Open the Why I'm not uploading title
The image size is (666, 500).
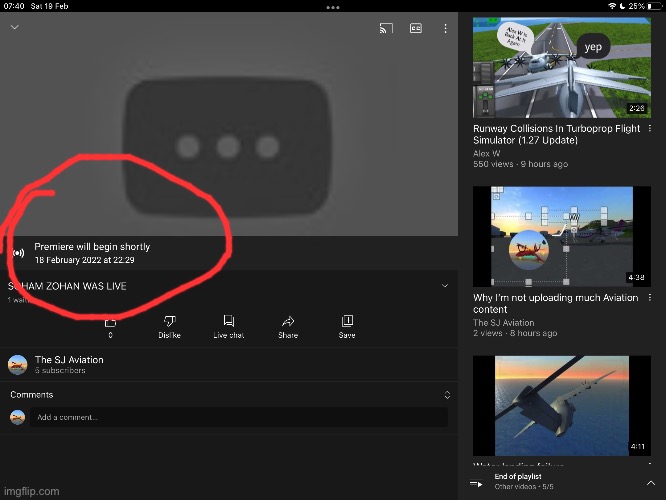click(556, 303)
